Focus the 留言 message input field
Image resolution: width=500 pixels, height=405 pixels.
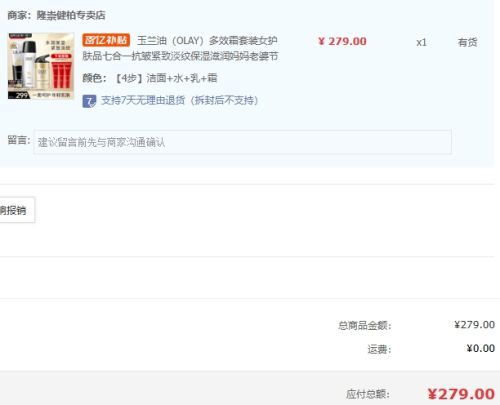(242, 142)
